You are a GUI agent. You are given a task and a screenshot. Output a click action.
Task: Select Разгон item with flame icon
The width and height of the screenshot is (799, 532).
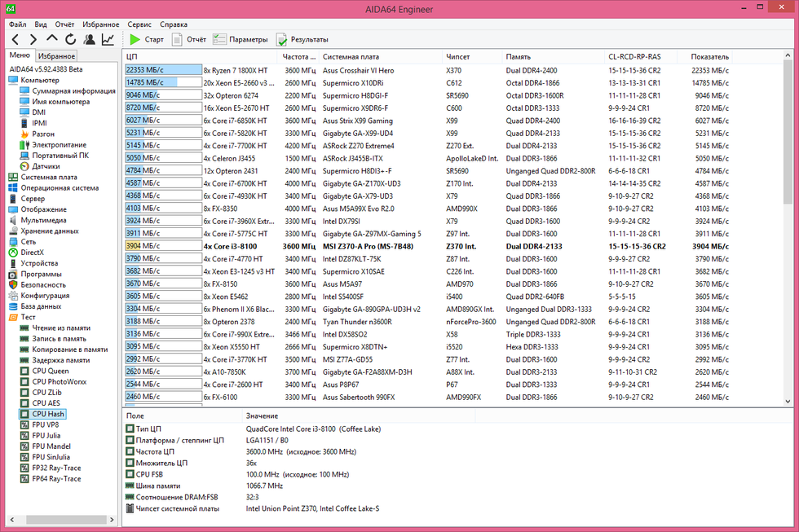(43, 134)
